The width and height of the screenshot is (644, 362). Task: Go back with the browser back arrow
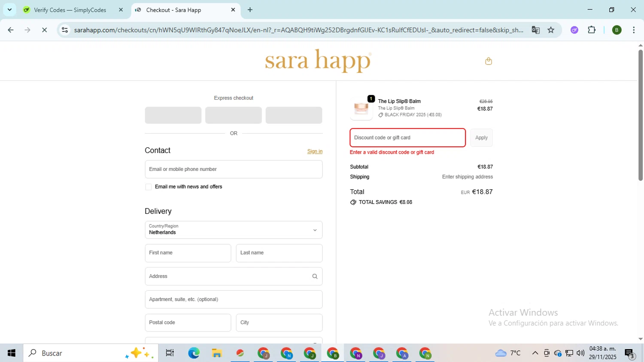pos(11,30)
